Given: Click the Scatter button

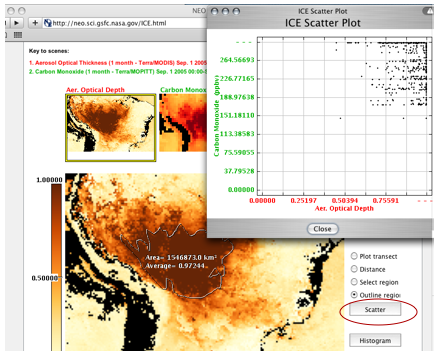Looking at the screenshot, I should [x=375, y=309].
